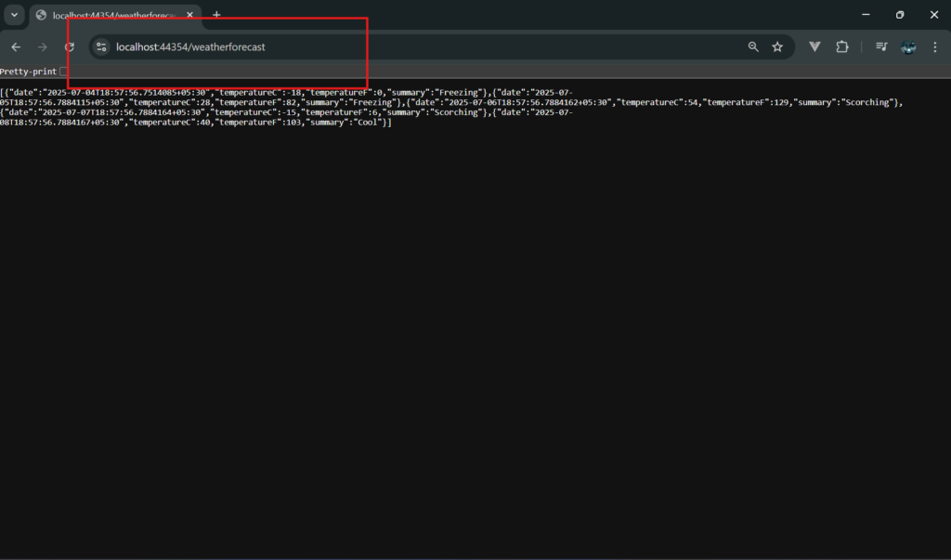This screenshot has height=560, width=951.
Task: Open a new tab with the plus button
Action: point(216,15)
